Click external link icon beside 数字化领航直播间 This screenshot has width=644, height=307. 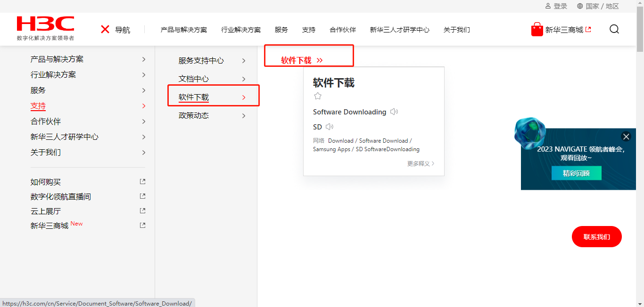[143, 196]
